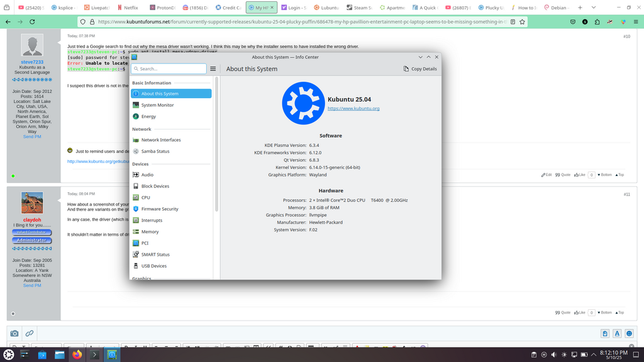Click the Info Center search field

[x=169, y=69]
